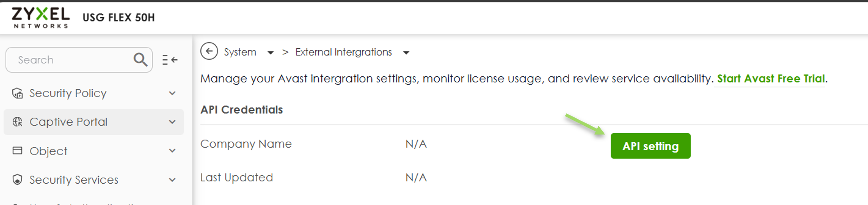
Task: Expand the Captive Portal chevron
Action: pyautogui.click(x=172, y=122)
